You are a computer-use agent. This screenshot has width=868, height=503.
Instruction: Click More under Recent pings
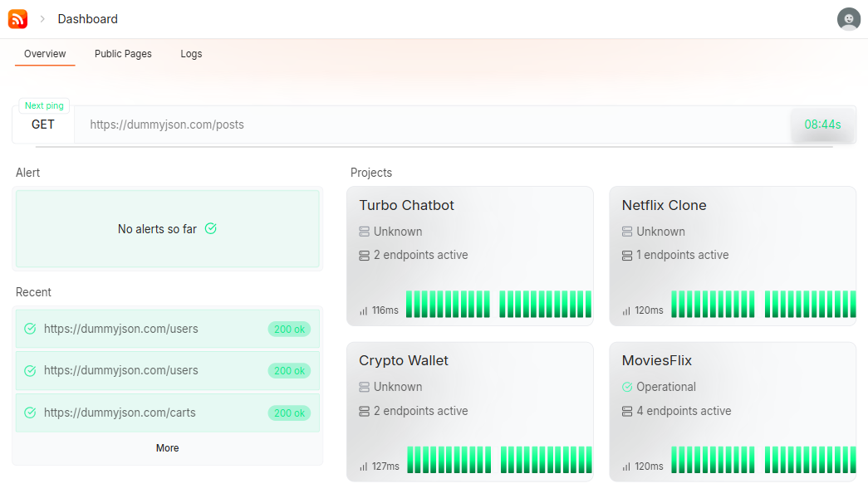tap(167, 448)
